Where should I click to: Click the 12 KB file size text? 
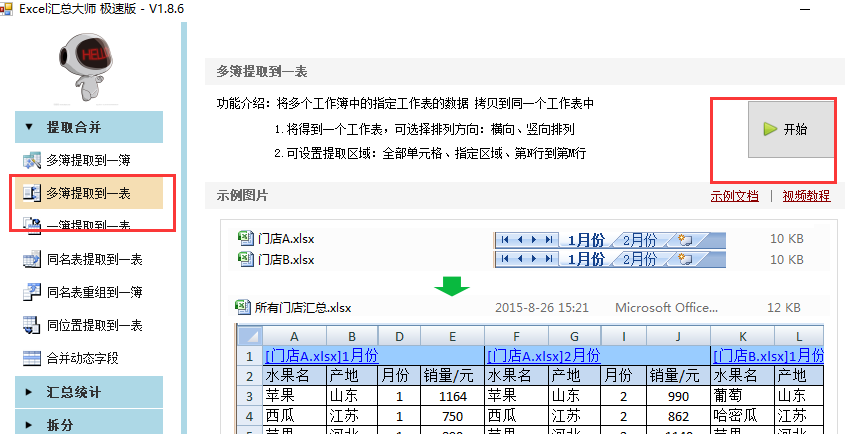coord(784,308)
